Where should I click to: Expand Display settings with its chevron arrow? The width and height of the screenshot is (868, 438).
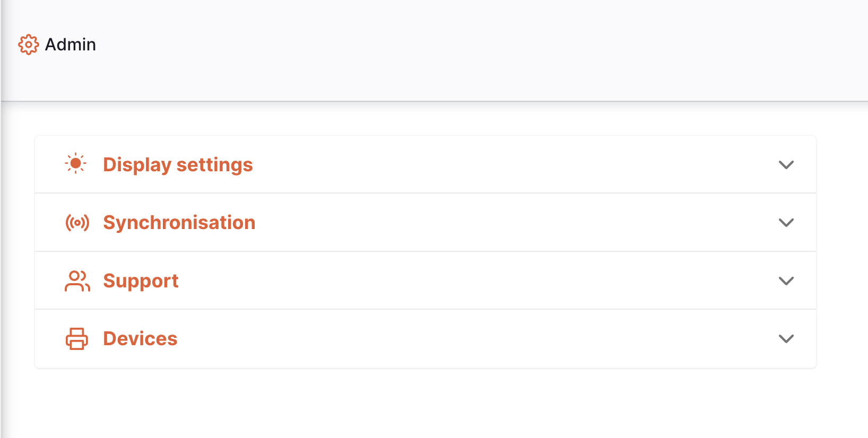click(786, 165)
